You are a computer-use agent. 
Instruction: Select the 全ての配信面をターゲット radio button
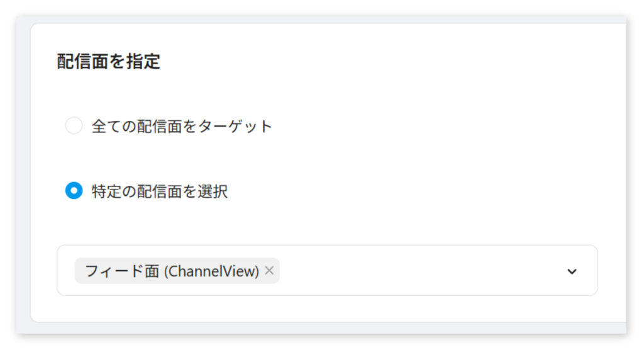click(74, 125)
